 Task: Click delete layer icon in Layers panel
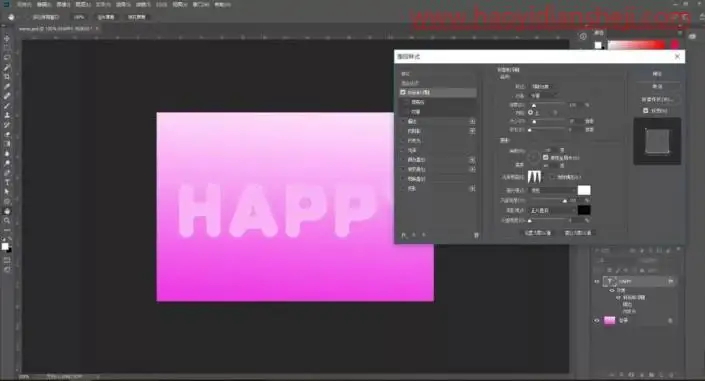[671, 374]
